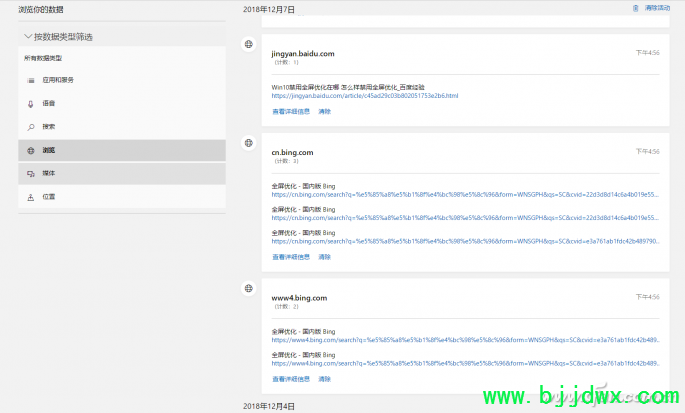Click the jingyan.baidu.com domain heading
Image resolution: width=685 pixels, height=413 pixels.
pos(303,54)
